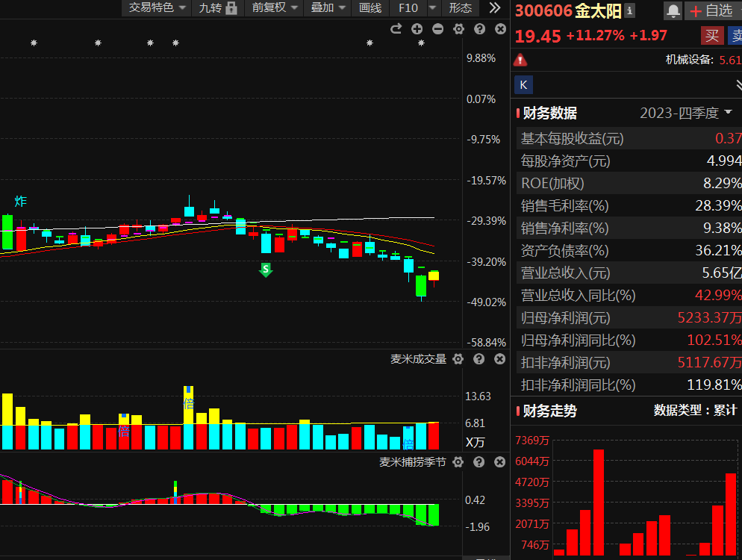Click the red warning triangle icon
This screenshot has width=742, height=560.
pos(520,60)
